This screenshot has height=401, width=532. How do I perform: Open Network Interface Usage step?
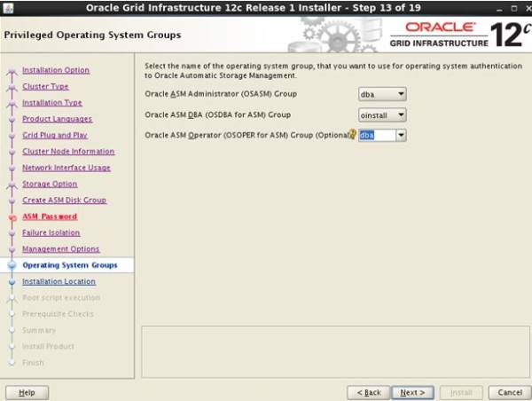pyautogui.click(x=66, y=168)
